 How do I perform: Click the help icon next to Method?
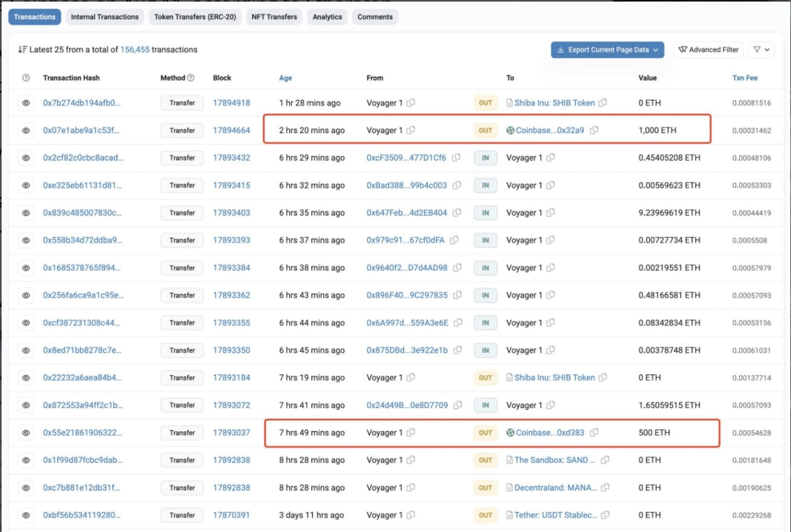click(191, 78)
